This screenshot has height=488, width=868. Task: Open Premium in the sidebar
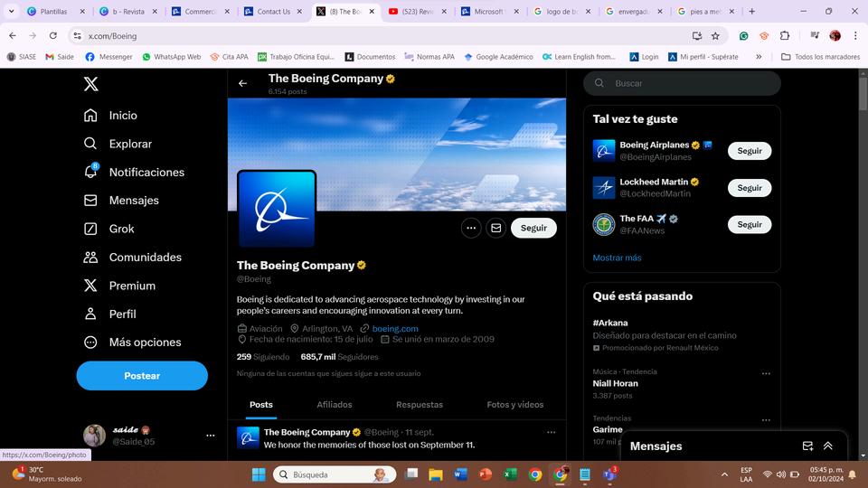click(119, 286)
